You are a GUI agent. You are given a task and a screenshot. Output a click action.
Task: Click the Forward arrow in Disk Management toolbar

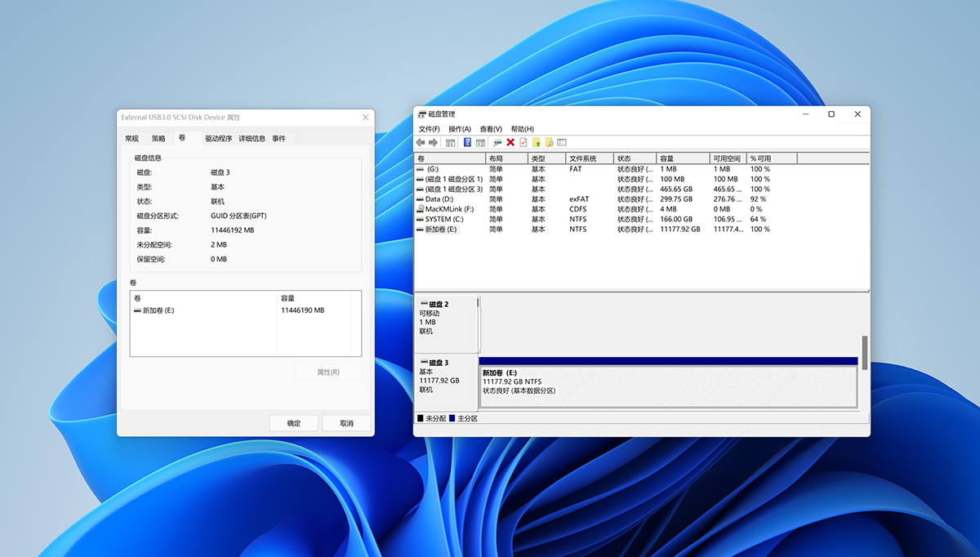pos(433,142)
